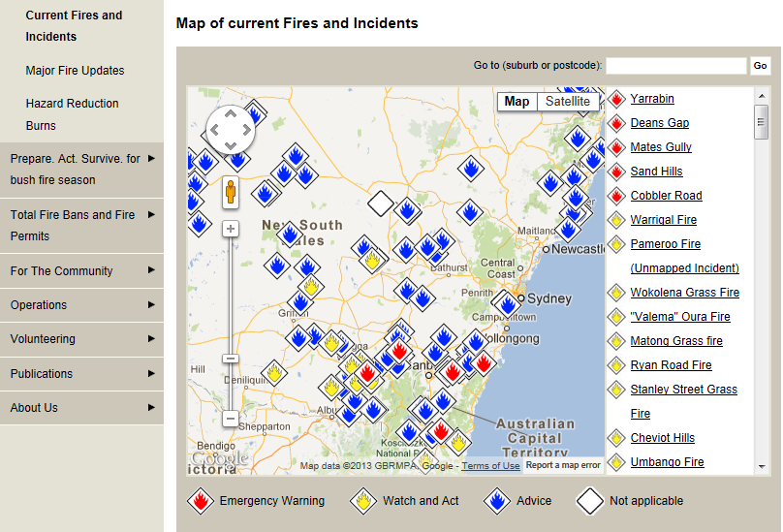Viewport: 783px width, 532px height.
Task: Open the About Us menu item
Action: point(34,408)
